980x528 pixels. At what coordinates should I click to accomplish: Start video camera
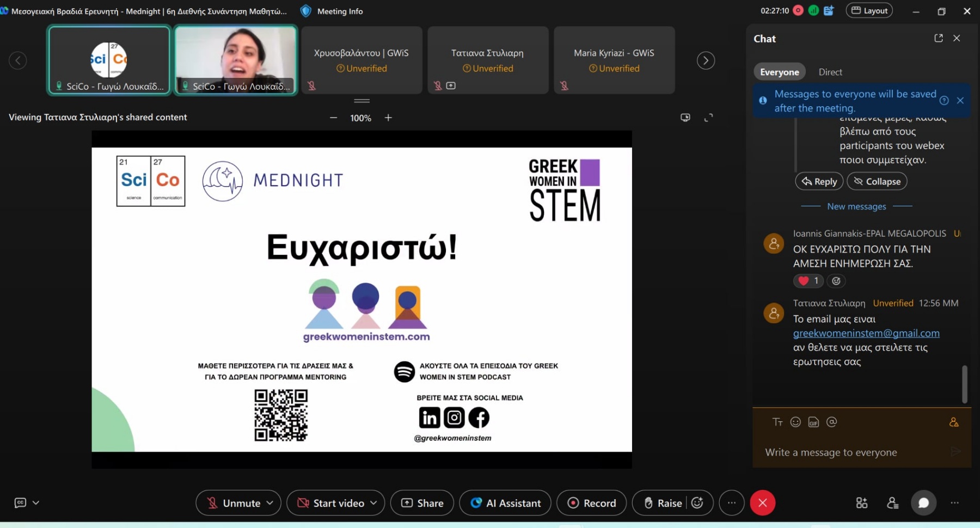pyautogui.click(x=331, y=503)
